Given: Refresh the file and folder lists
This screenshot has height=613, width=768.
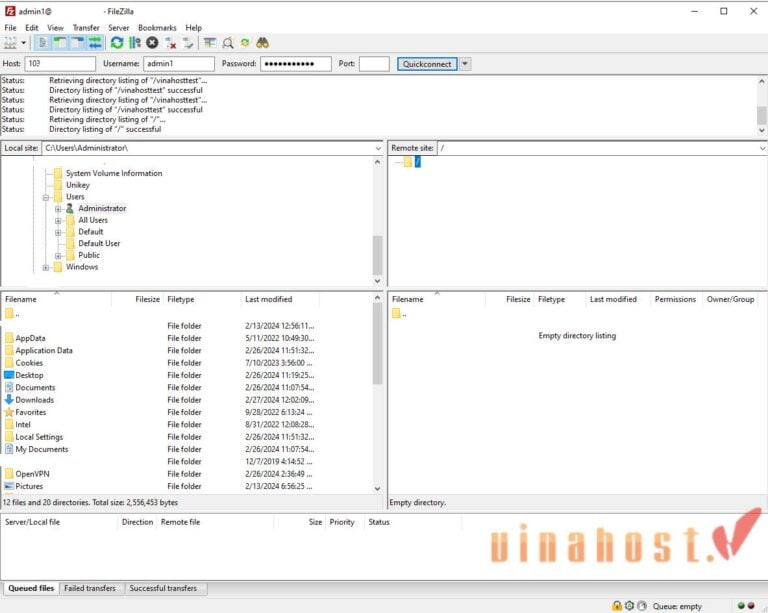Looking at the screenshot, I should 117,43.
